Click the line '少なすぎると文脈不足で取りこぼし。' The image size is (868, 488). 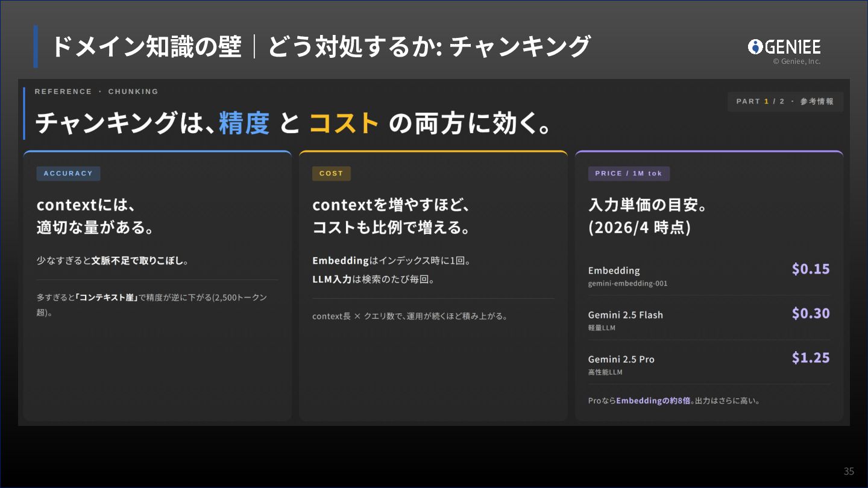(x=113, y=261)
